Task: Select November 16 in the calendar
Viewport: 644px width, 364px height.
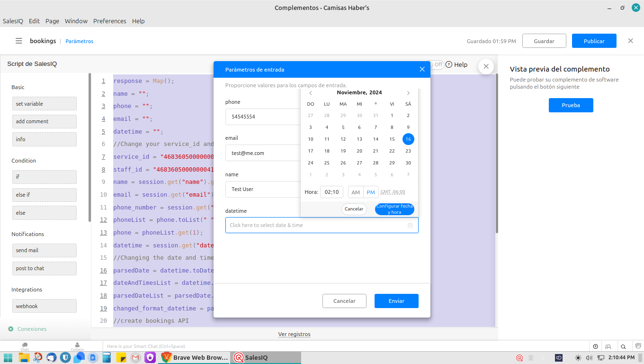Action: coord(408,139)
